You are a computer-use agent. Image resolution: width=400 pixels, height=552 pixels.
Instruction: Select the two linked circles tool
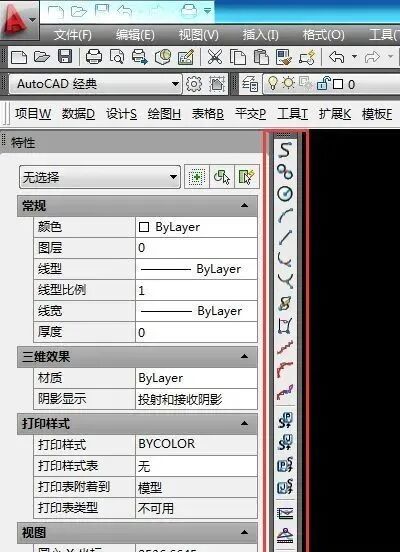point(285,172)
